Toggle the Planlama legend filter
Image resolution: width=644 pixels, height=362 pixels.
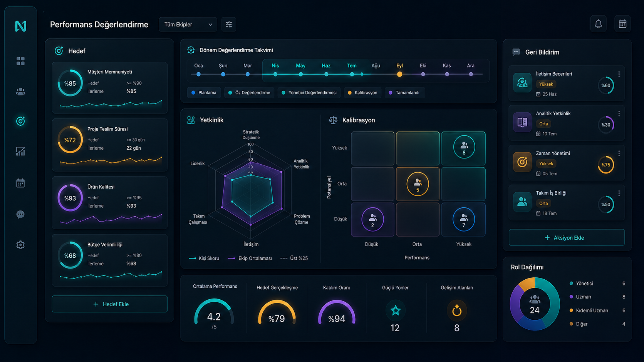pos(204,93)
